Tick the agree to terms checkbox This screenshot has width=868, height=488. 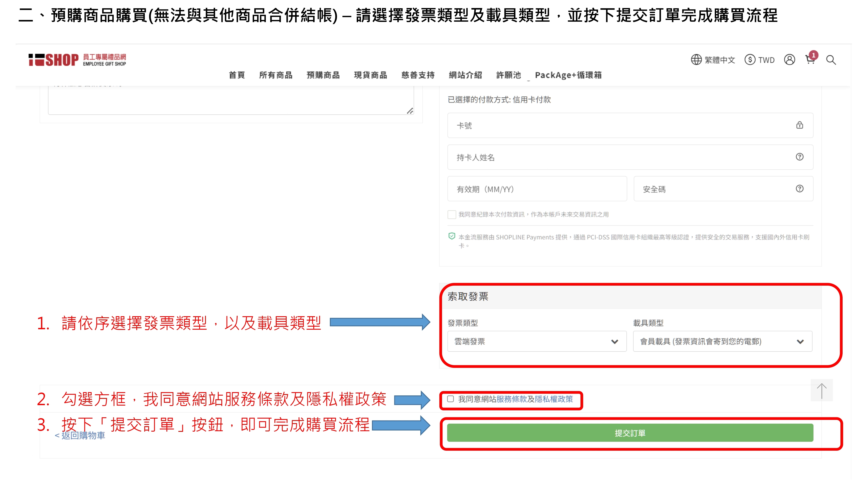tap(450, 399)
